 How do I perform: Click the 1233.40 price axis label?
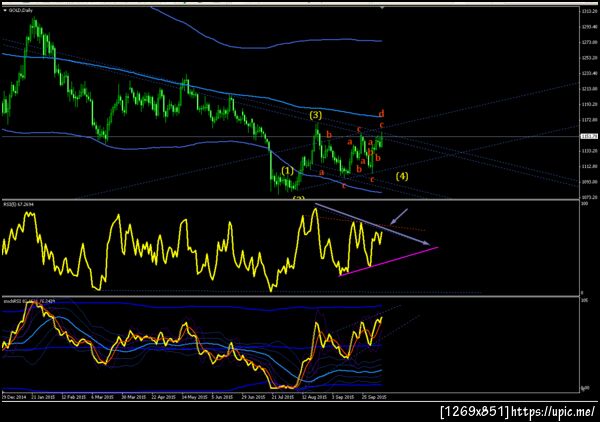pos(589,73)
